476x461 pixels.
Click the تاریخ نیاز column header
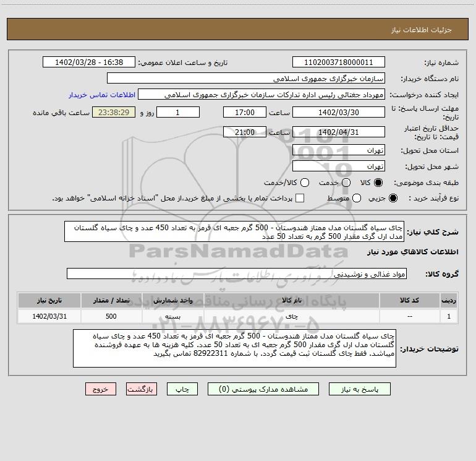coord(49,300)
